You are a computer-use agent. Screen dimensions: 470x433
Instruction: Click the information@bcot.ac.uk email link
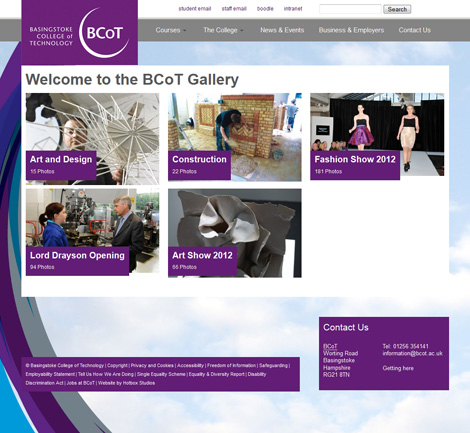(412, 353)
